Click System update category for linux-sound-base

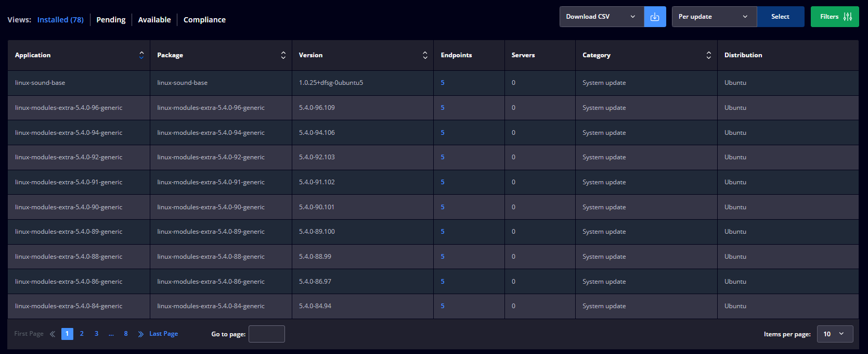coord(604,83)
